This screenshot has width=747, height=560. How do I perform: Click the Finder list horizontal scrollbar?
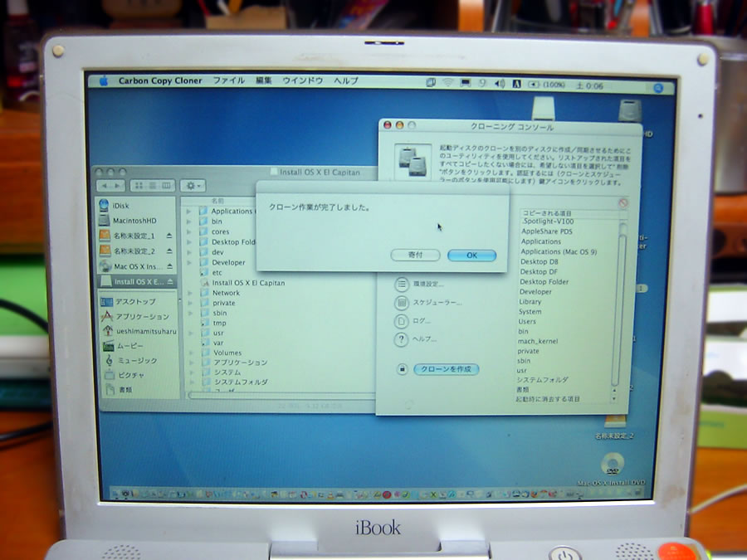tap(282, 395)
